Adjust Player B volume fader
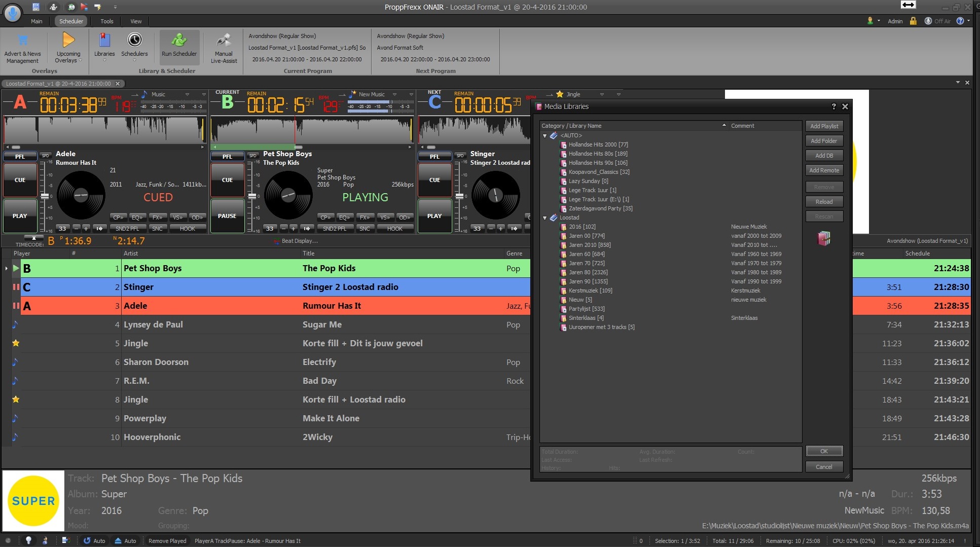This screenshot has height=547, width=980. coord(252,196)
